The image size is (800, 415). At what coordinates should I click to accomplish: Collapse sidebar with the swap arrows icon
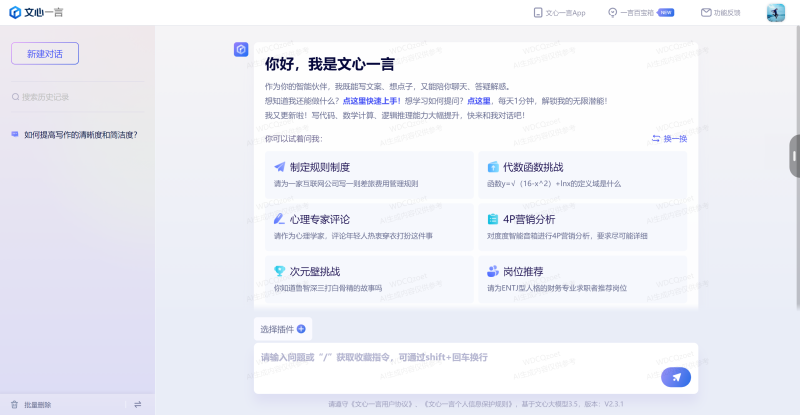138,405
